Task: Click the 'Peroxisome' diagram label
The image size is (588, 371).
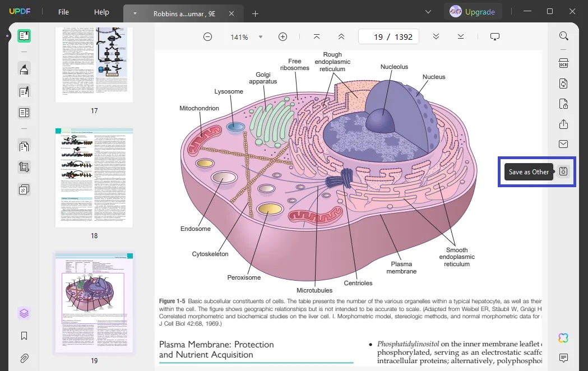Action: coord(244,277)
